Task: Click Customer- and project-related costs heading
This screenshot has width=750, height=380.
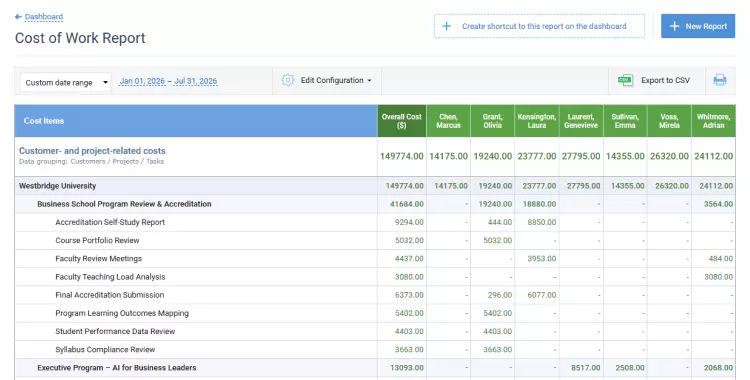Action: (x=92, y=151)
